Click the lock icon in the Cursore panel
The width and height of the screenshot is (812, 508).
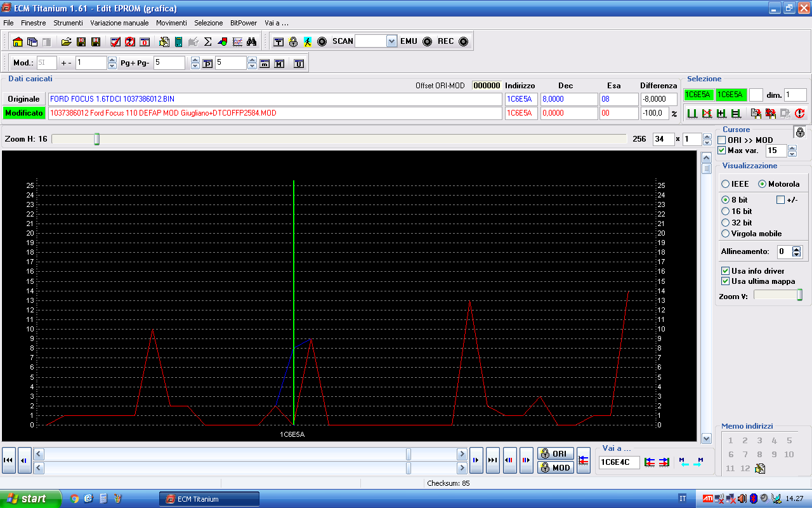pos(800,132)
